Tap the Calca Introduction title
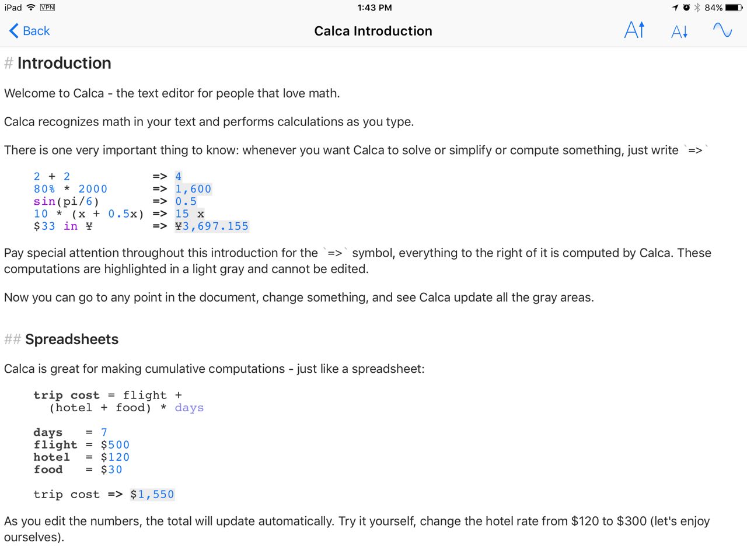The height and width of the screenshot is (560, 747). (x=373, y=31)
